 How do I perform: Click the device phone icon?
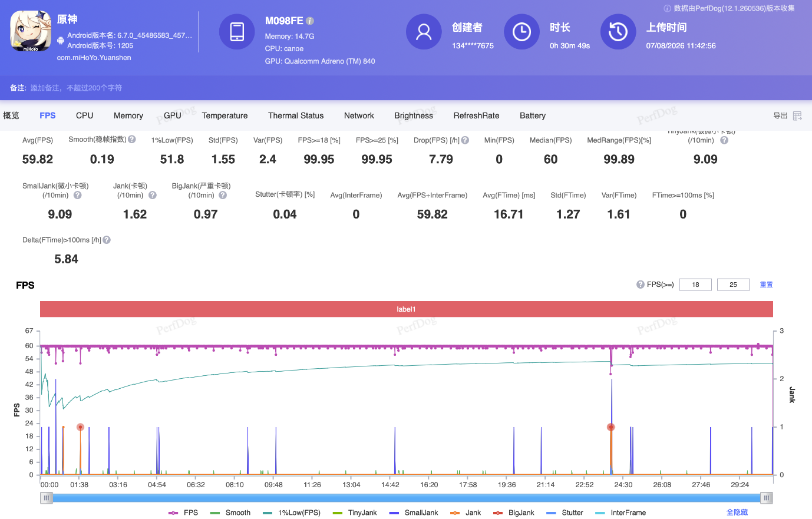click(x=237, y=31)
